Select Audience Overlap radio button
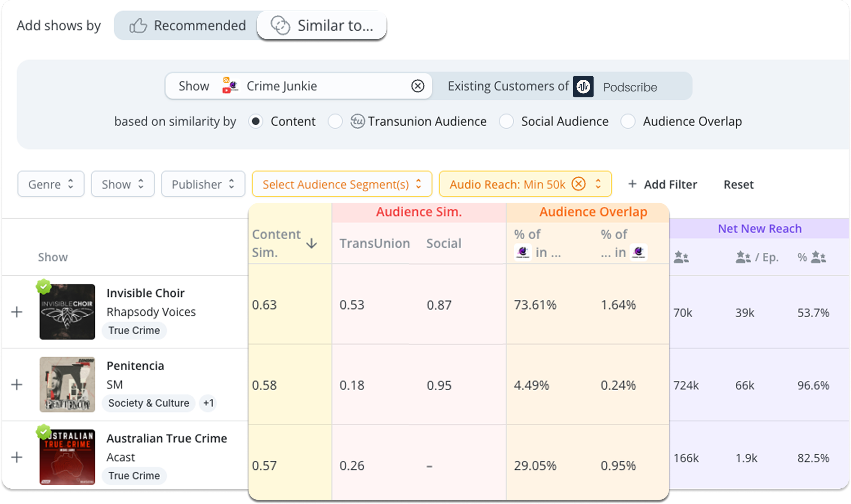The width and height of the screenshot is (851, 504). [x=628, y=121]
